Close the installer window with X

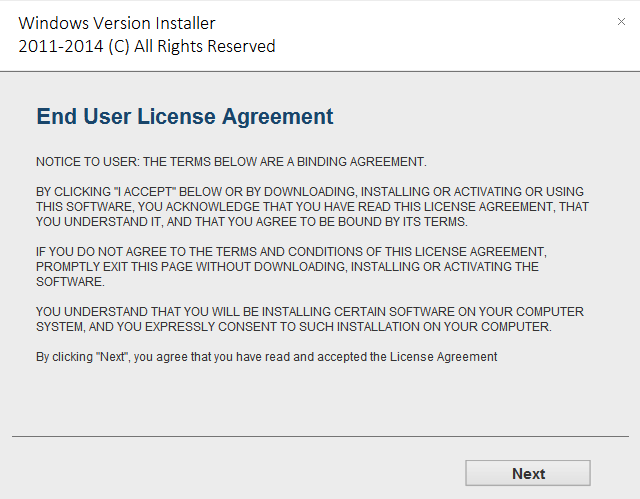coord(621,22)
